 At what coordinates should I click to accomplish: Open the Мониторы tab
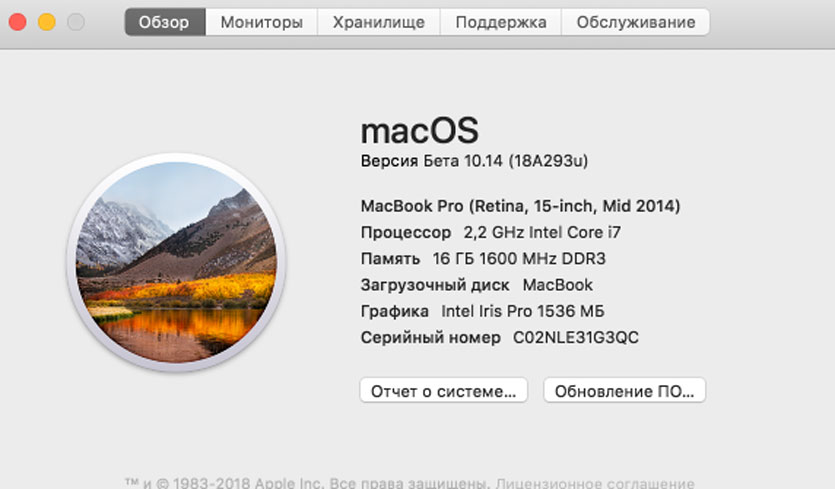pyautogui.click(x=261, y=22)
